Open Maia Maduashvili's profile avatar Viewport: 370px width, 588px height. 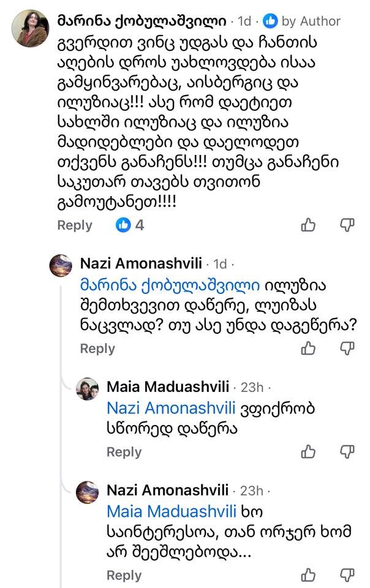point(87,389)
